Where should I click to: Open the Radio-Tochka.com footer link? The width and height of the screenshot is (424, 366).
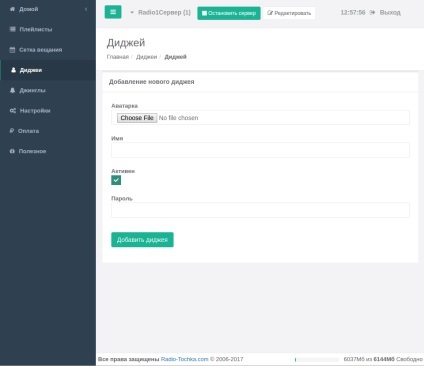[184, 359]
